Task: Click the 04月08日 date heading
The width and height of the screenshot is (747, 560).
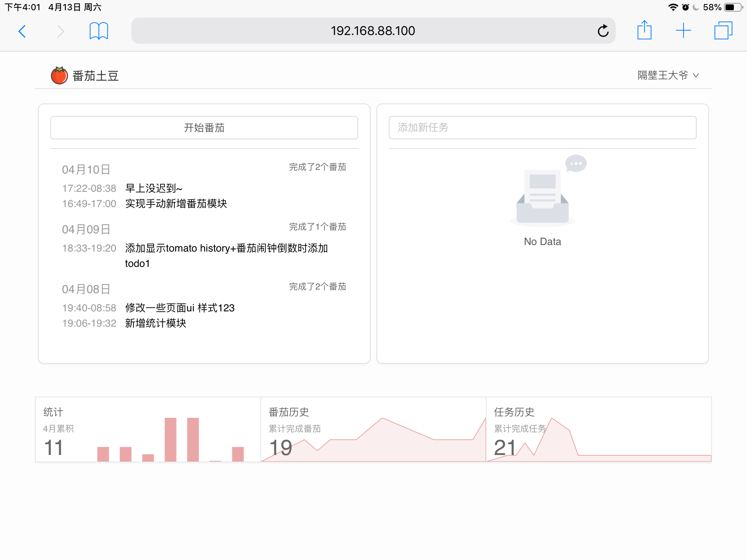Action: coord(86,289)
